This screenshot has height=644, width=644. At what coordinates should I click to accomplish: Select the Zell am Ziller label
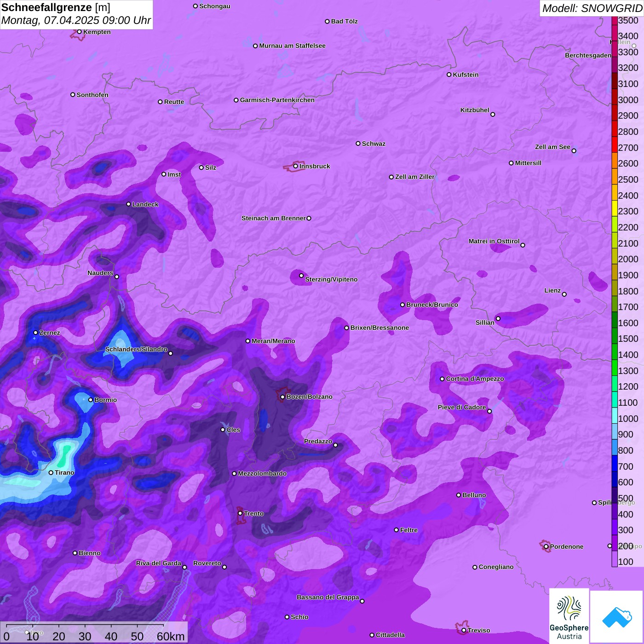[415, 177]
